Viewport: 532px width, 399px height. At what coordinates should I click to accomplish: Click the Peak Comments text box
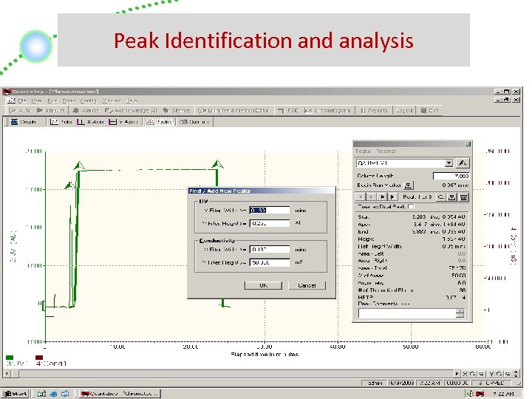tap(412, 313)
